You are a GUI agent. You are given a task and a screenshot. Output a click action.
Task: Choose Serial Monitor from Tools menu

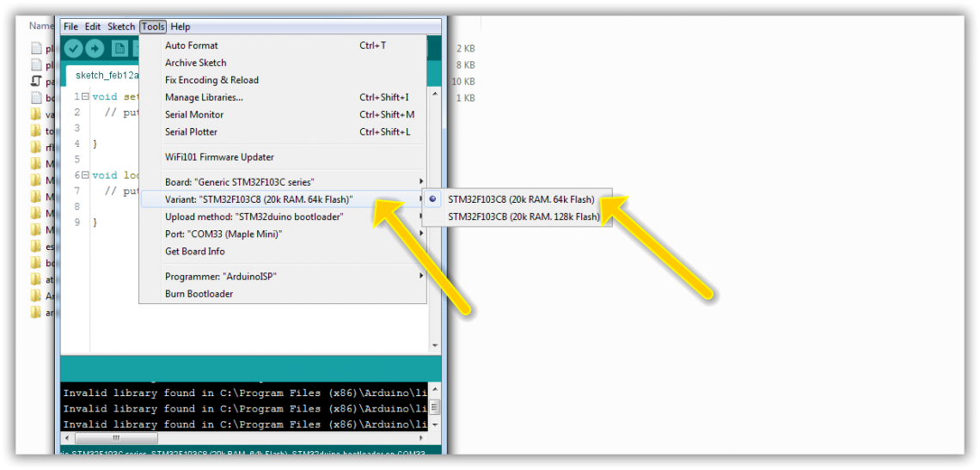click(x=194, y=114)
